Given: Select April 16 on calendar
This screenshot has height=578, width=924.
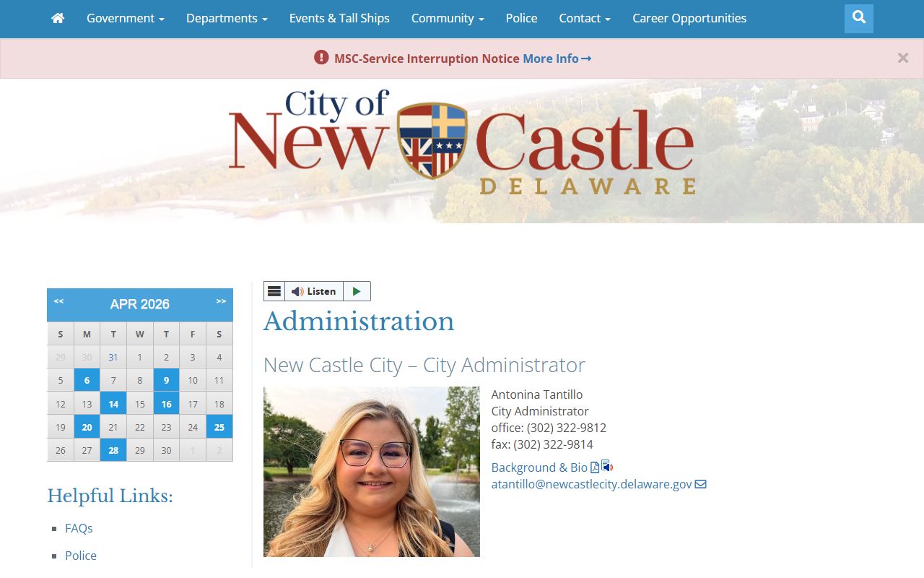Looking at the screenshot, I should pos(166,404).
